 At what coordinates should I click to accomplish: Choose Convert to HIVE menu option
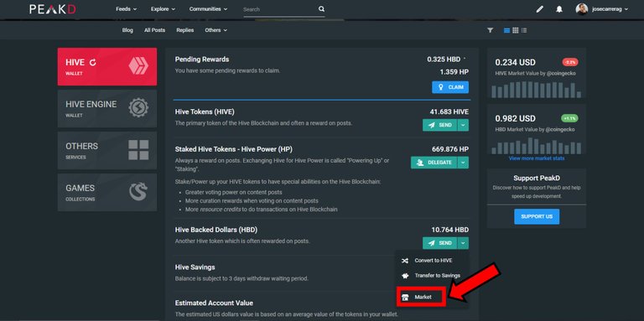tap(429, 261)
